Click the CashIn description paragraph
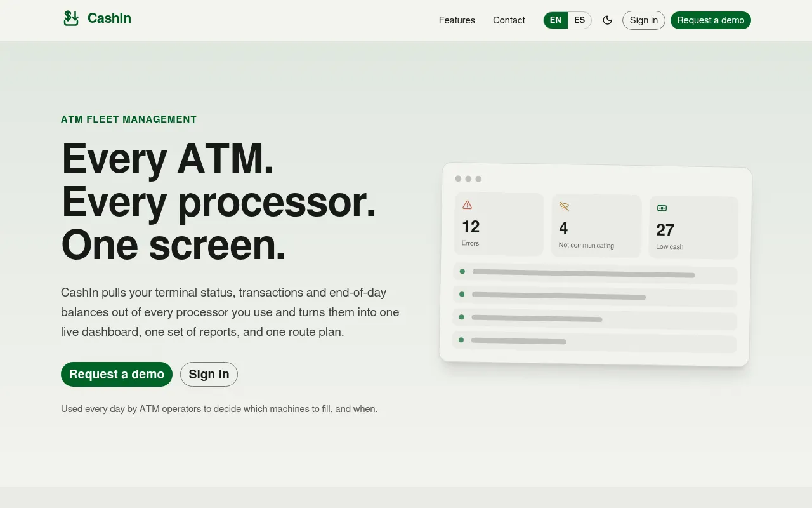The height and width of the screenshot is (508, 812). point(230,312)
